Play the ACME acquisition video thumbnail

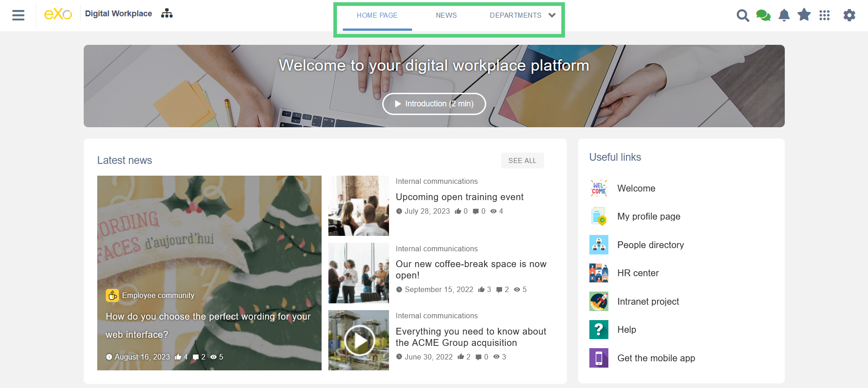[359, 340]
